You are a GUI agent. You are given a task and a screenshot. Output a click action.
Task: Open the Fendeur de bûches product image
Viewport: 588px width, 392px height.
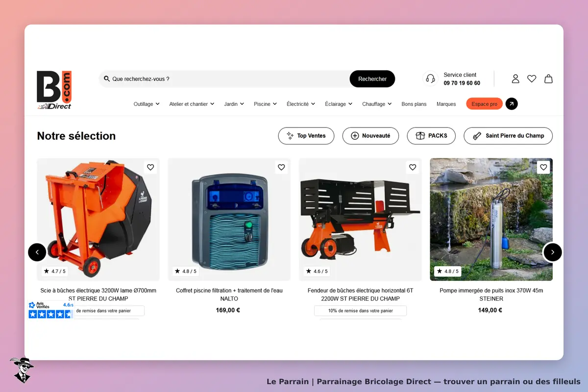click(x=360, y=219)
